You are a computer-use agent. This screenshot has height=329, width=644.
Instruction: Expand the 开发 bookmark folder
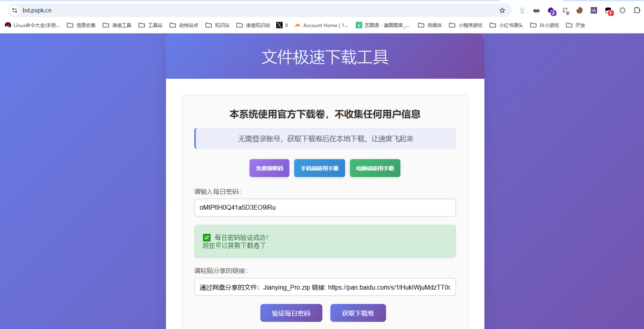[x=576, y=25]
